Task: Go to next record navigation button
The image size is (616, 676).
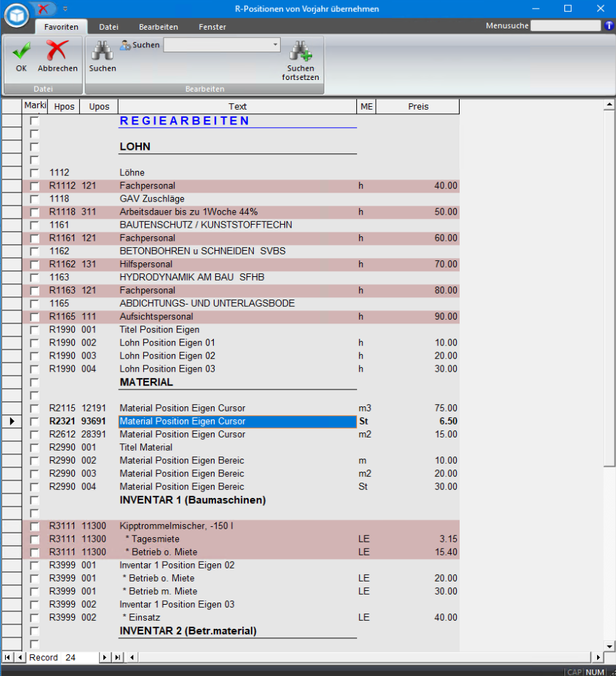Action: (104, 657)
